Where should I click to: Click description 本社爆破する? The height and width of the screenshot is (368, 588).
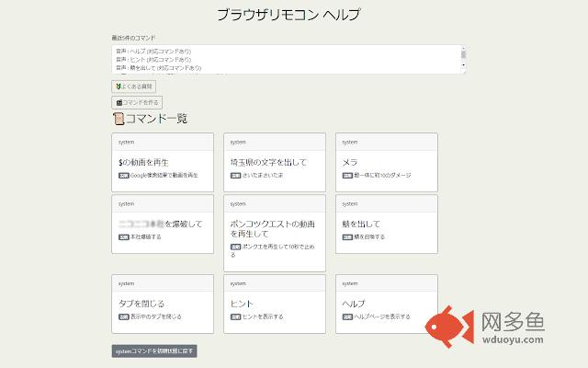click(145, 237)
